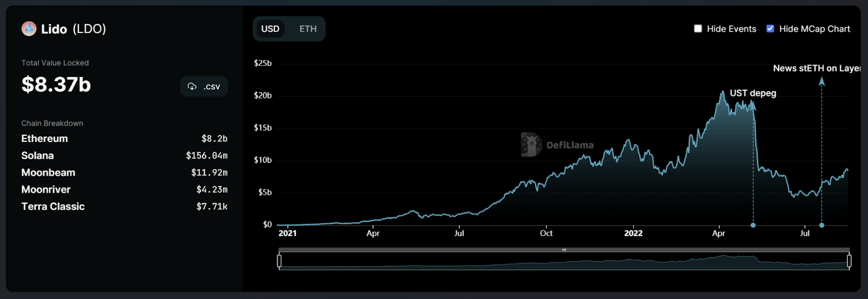This screenshot has height=299, width=868.
Task: Grab the right handle of the range slider
Action: coord(849,261)
